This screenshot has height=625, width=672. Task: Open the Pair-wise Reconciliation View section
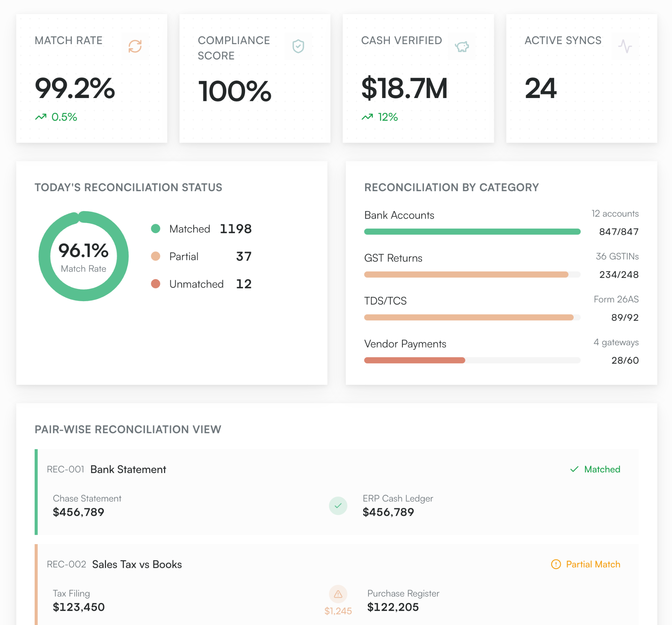128,429
